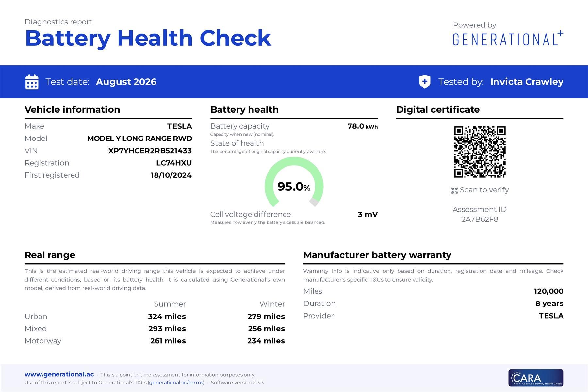Viewport: 588px width, 392px height.
Task: Click the Invicta Crawley tester name
Action: coord(527,82)
